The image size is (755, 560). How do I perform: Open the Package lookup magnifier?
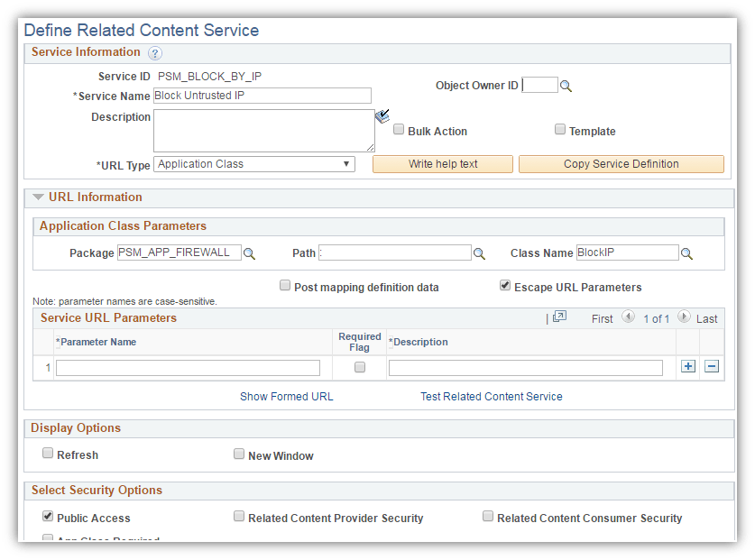tap(249, 253)
